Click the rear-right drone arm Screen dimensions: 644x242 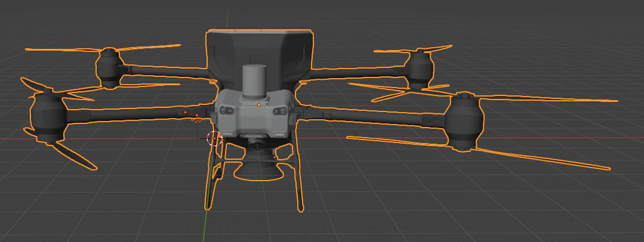tap(358, 72)
